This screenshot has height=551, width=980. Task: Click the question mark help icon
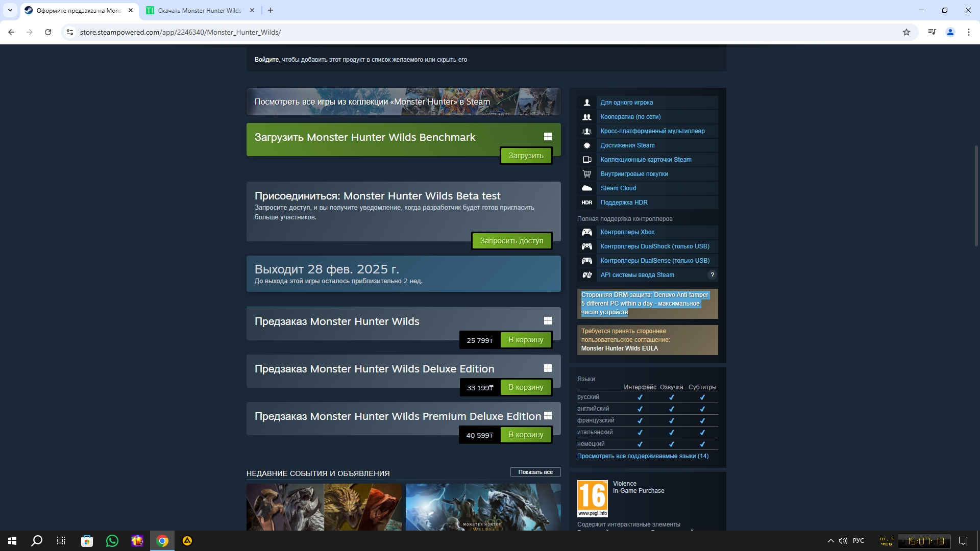pos(712,275)
